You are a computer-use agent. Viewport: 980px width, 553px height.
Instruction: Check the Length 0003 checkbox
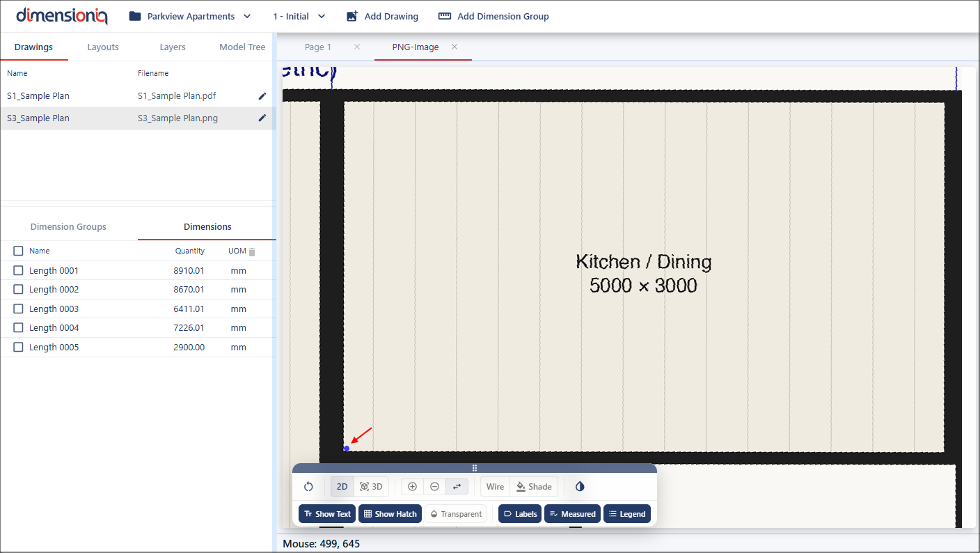pos(19,309)
